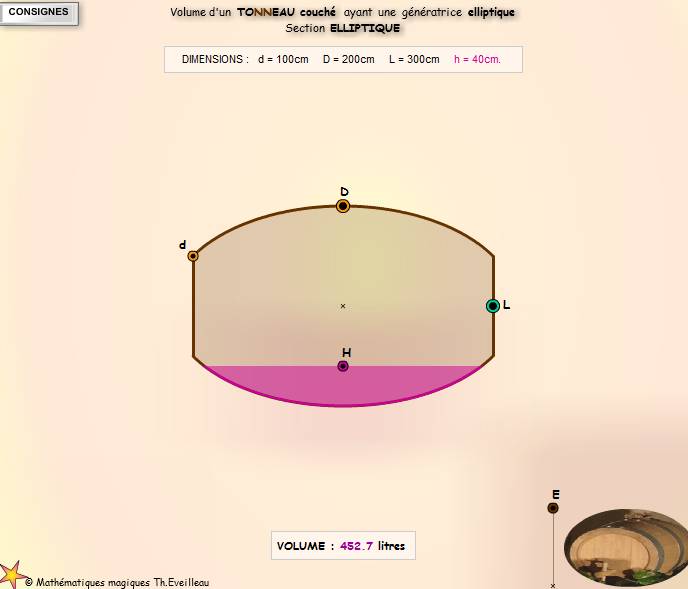This screenshot has width=688, height=589.
Task: Click the cross marker below point E
Action: point(553,585)
